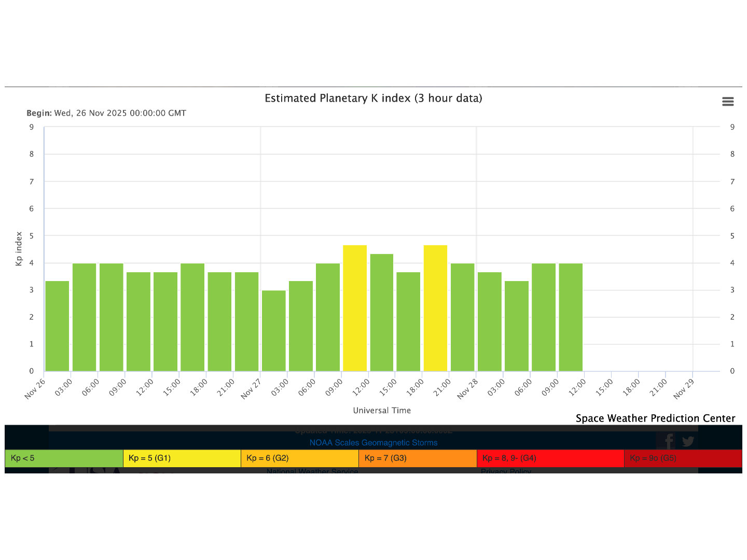Click the Facebook icon in footer
The height and width of the screenshot is (560, 747).
(669, 441)
